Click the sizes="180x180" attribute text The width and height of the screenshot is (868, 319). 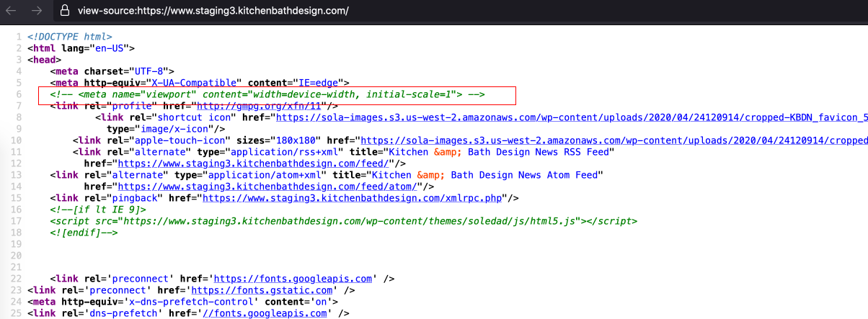tap(279, 140)
